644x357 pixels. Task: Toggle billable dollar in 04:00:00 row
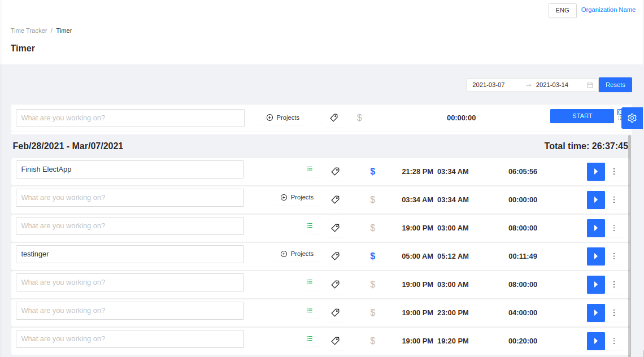[372, 312]
